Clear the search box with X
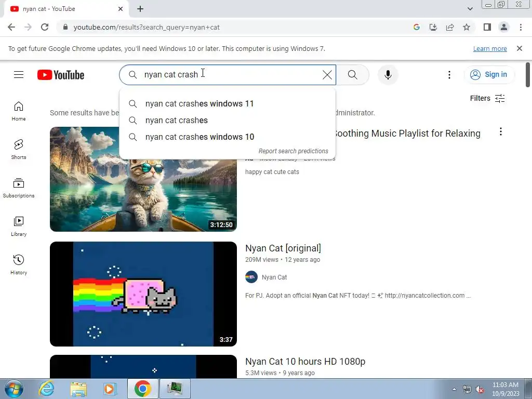The image size is (532, 399). point(327,75)
